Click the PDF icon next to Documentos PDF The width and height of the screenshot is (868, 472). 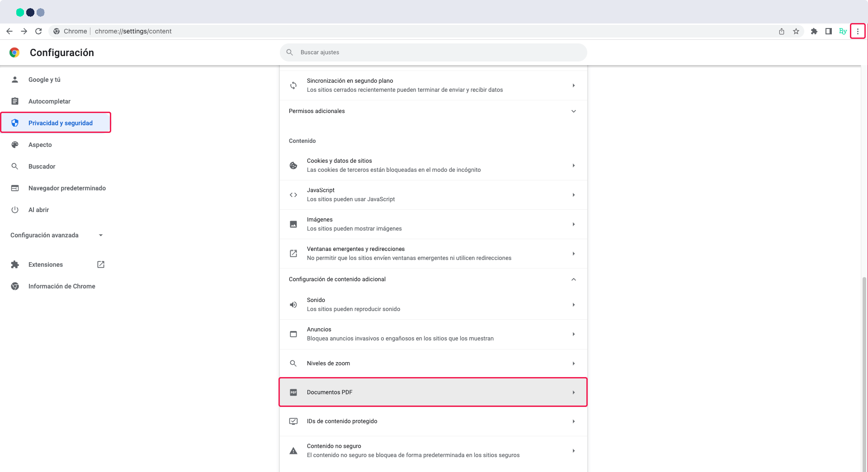coord(294,392)
